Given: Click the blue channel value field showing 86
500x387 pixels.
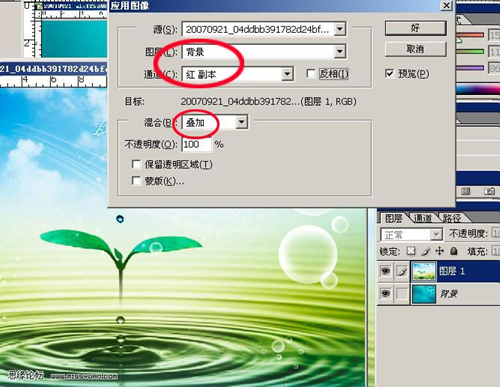Looking at the screenshot, I should (x=494, y=68).
